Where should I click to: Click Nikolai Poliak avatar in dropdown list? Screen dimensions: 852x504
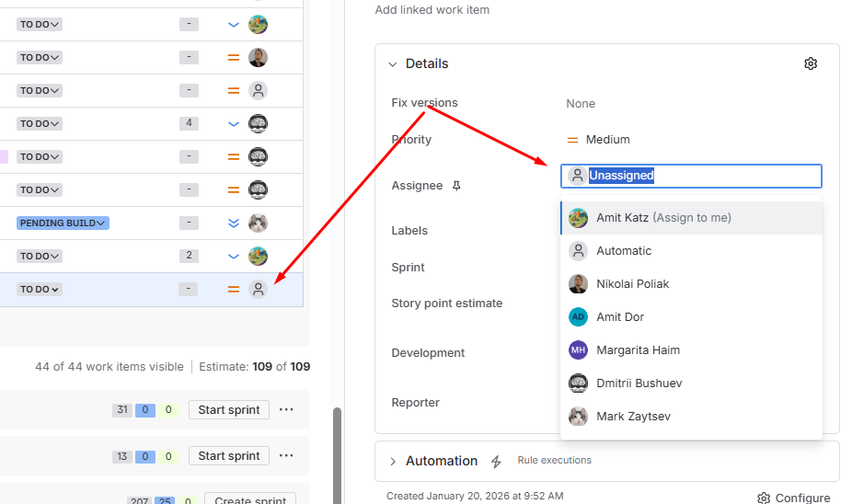tap(578, 284)
